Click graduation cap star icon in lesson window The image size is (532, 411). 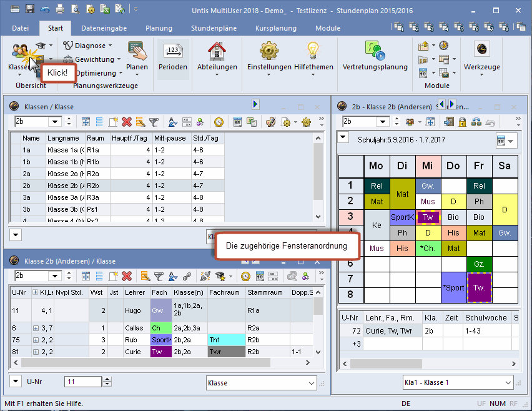click(x=220, y=276)
